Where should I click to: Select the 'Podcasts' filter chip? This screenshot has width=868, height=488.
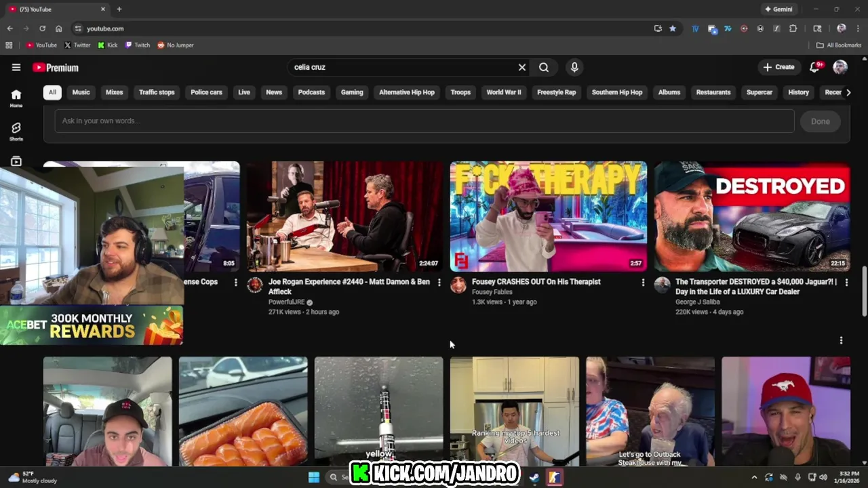312,92
